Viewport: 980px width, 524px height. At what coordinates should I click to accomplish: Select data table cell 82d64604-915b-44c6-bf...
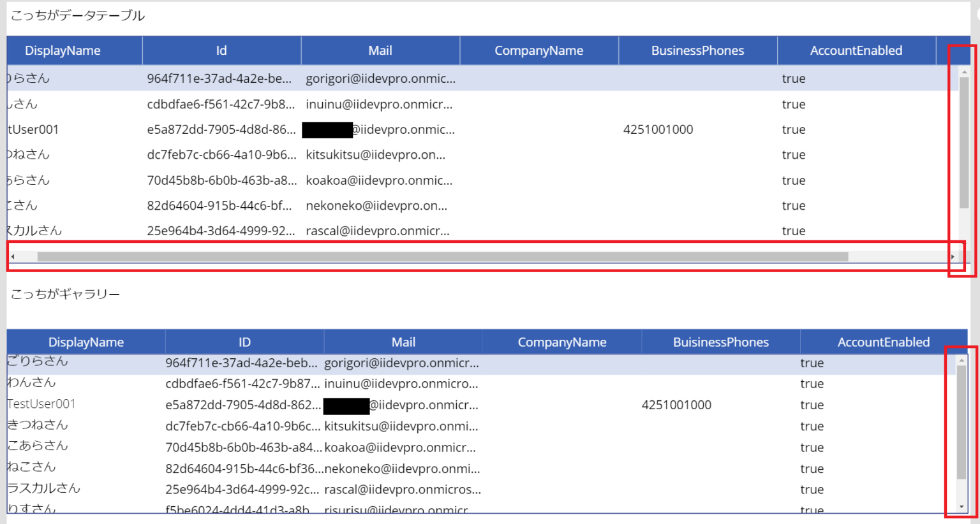(x=219, y=205)
